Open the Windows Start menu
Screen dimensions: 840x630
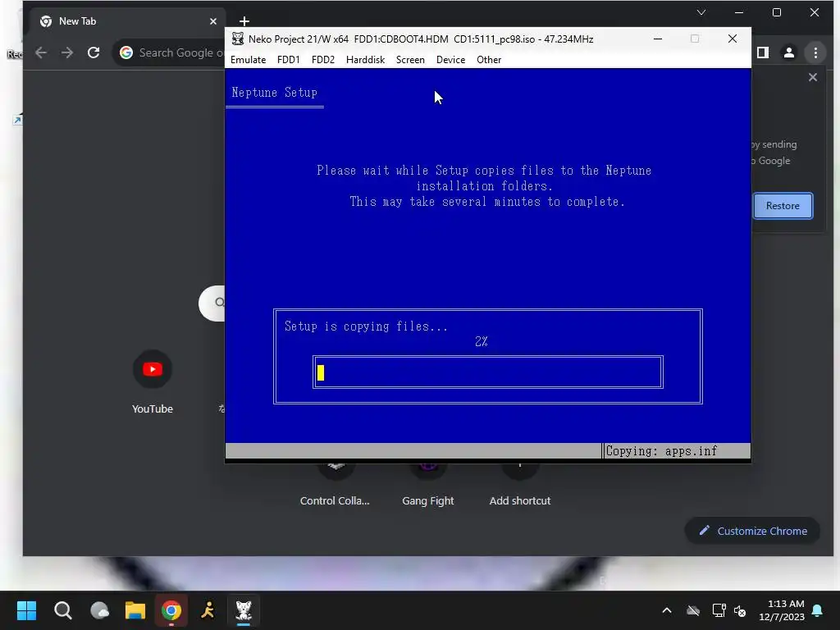[26, 610]
